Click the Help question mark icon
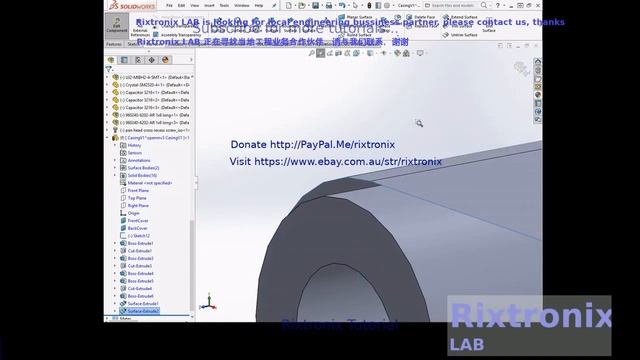This screenshot has height=360, width=640. [497, 6]
